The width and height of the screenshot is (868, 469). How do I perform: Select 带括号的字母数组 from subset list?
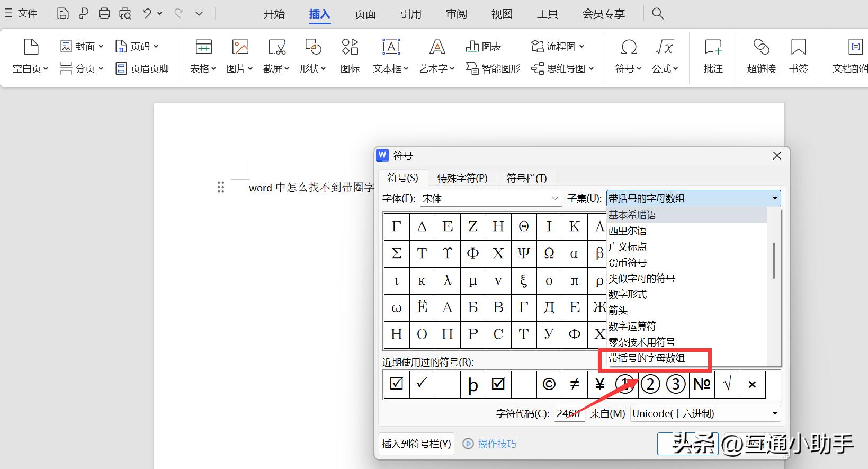coord(647,358)
